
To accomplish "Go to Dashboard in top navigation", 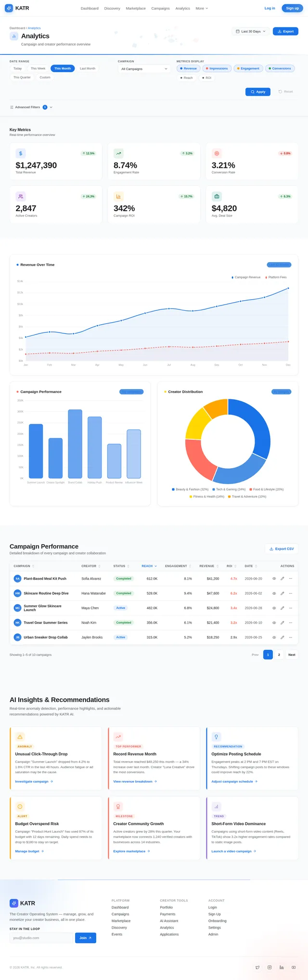I will [90, 8].
